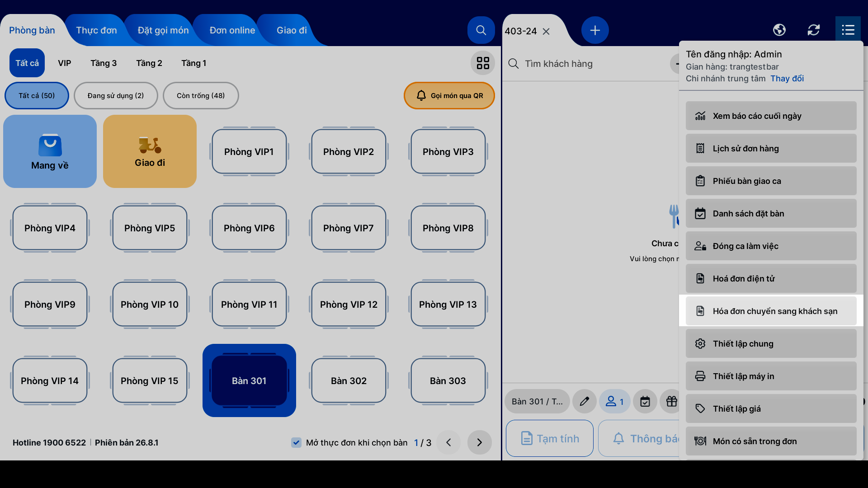This screenshot has height=488, width=868.
Task: Open the calendar reservation icon in order bar
Action: [x=645, y=401]
